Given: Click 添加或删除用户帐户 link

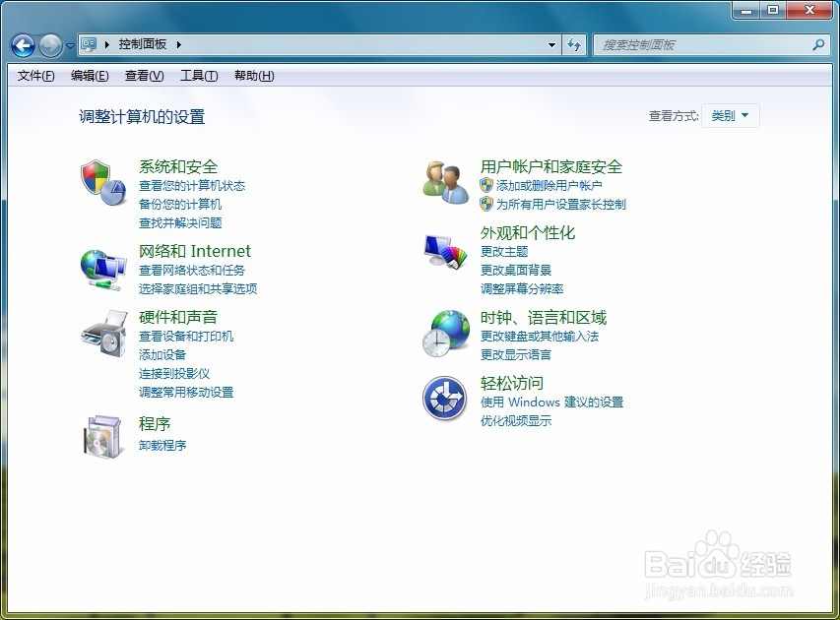Looking at the screenshot, I should tap(549, 186).
